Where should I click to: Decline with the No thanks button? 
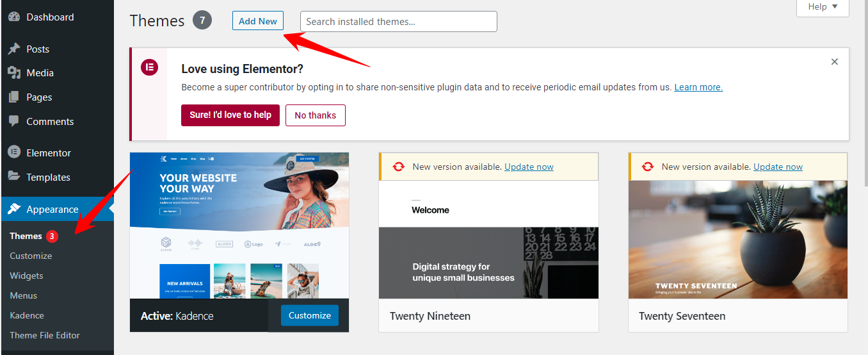click(x=315, y=115)
